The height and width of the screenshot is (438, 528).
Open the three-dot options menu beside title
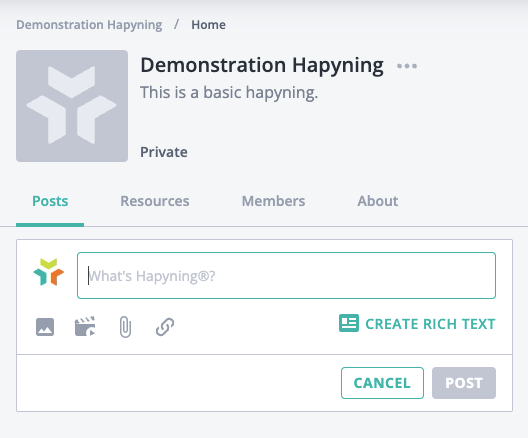407,66
